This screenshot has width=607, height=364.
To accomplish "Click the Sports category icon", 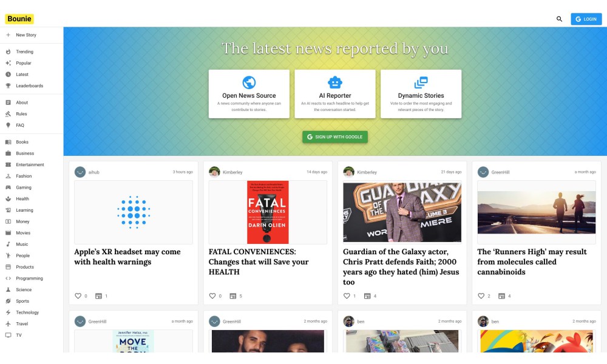I will point(8,301).
